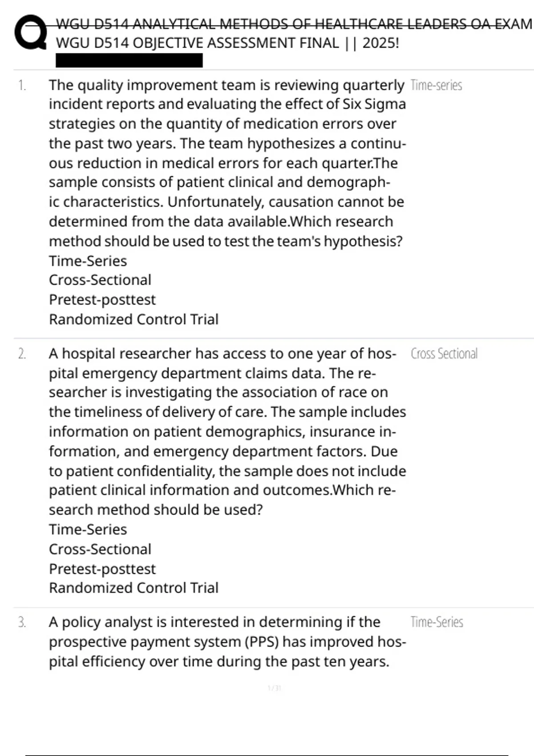Image resolution: width=534 pixels, height=756 pixels.
Task: Select Time-Series option under question 1
Action: pyautogui.click(x=88, y=261)
